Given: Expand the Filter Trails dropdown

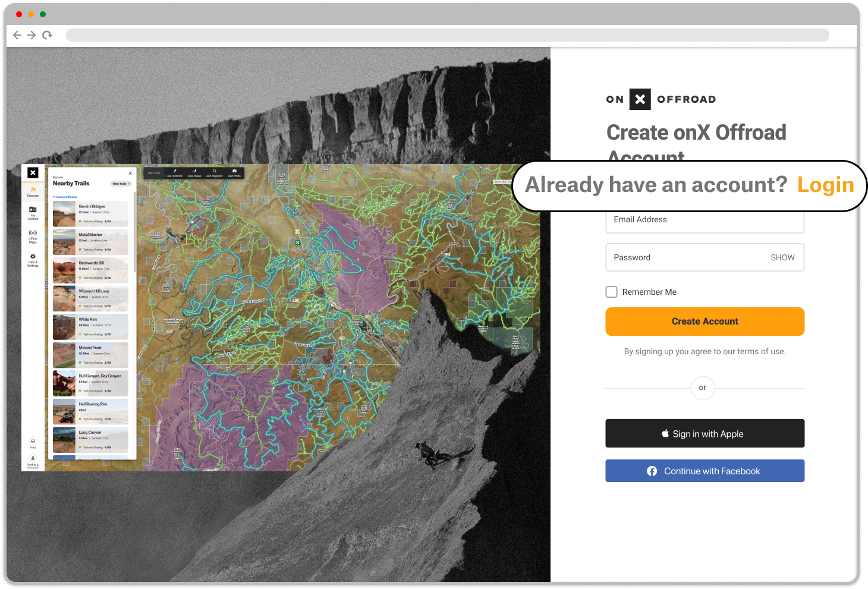Looking at the screenshot, I should 121,184.
